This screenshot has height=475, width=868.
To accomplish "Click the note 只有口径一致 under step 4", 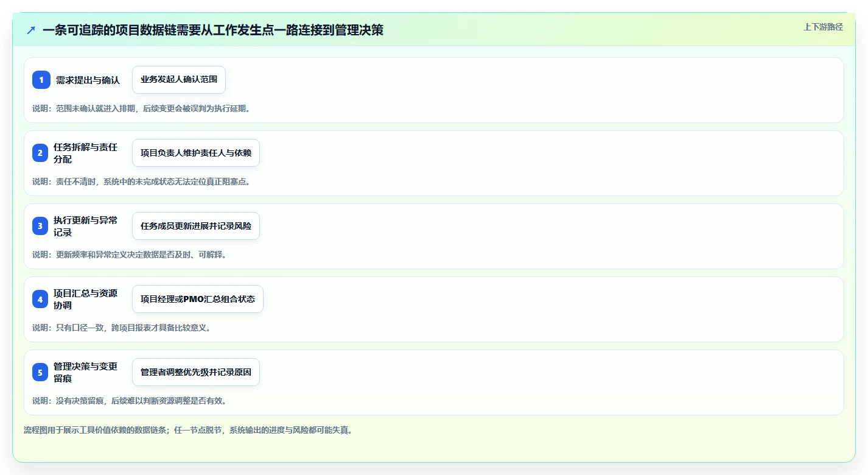I will point(122,328).
